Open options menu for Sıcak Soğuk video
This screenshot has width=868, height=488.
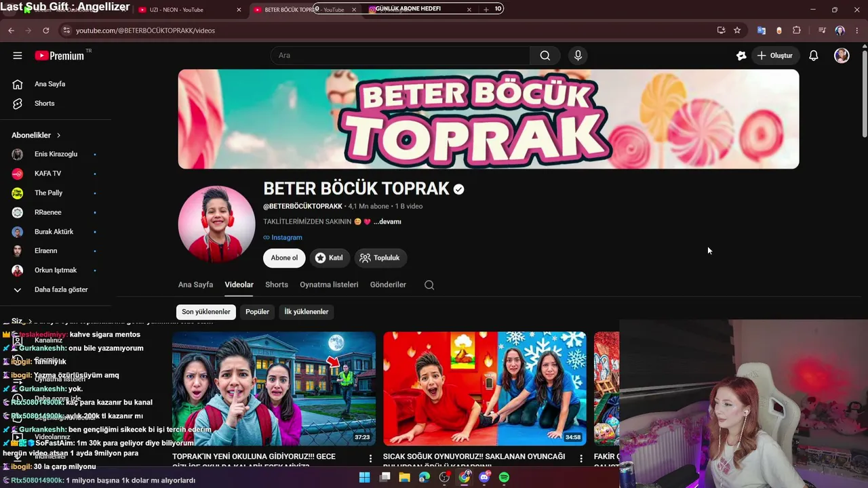tap(581, 459)
